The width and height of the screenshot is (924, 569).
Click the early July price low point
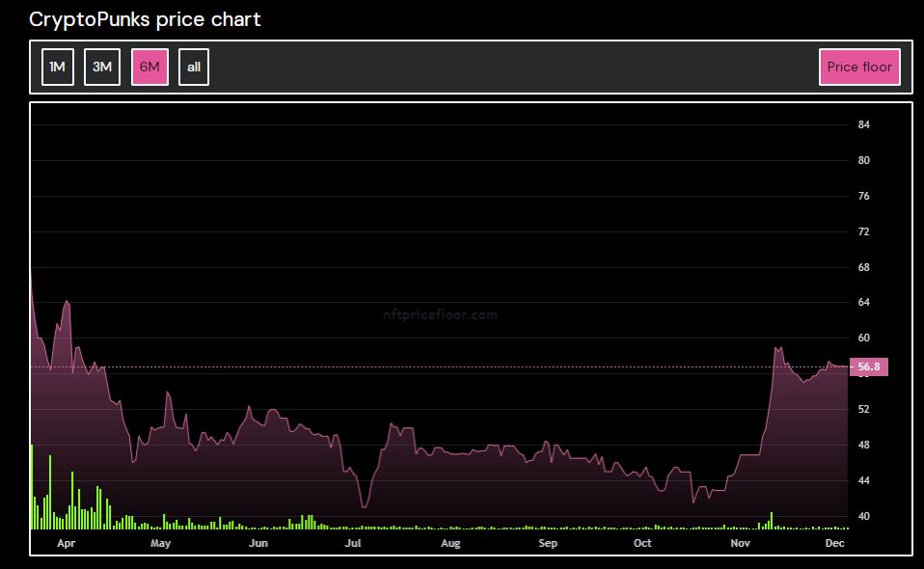[364, 505]
